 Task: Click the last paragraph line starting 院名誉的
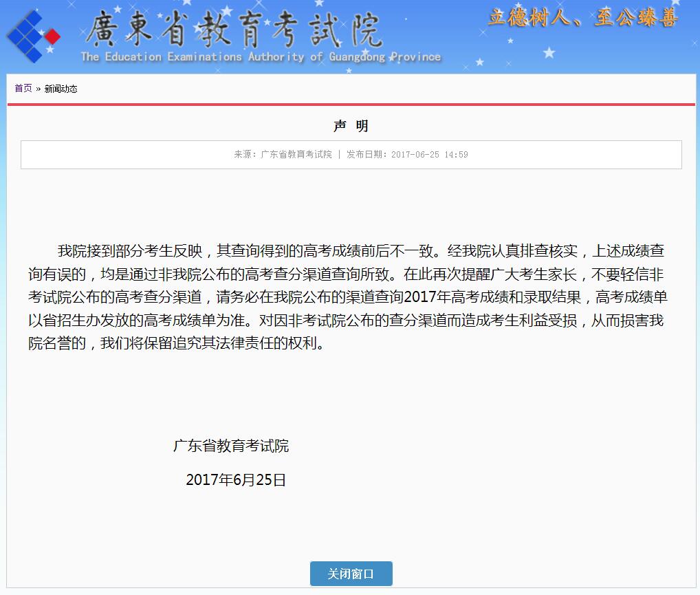(x=176, y=343)
